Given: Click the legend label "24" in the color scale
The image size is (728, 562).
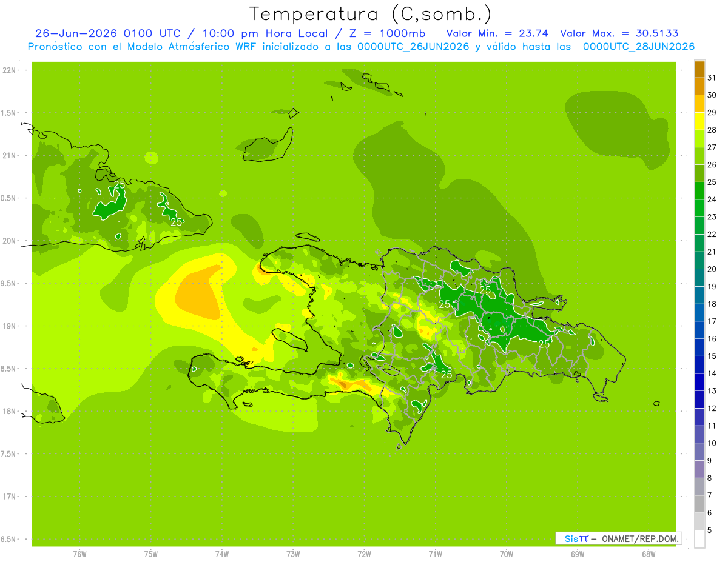Looking at the screenshot, I should 712,199.
